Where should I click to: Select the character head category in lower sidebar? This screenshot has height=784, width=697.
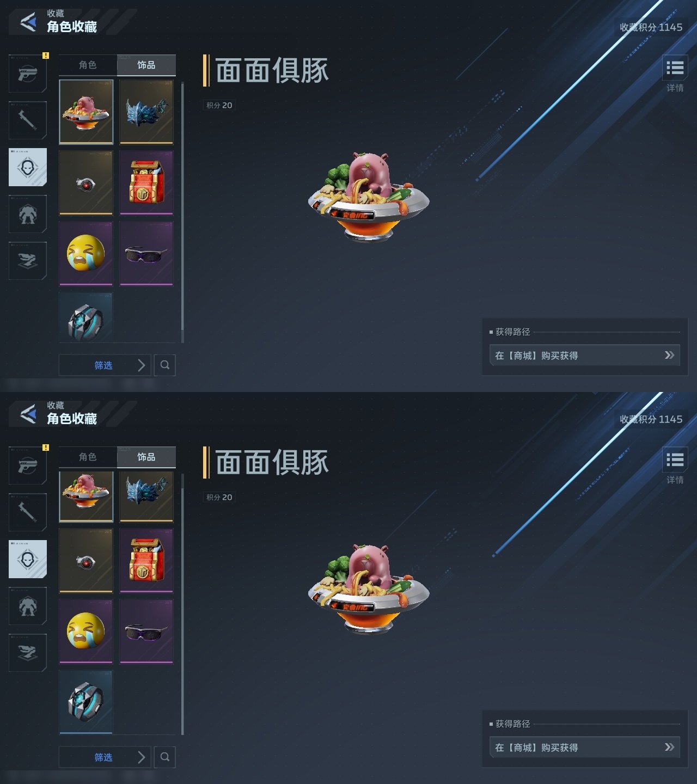point(28,559)
